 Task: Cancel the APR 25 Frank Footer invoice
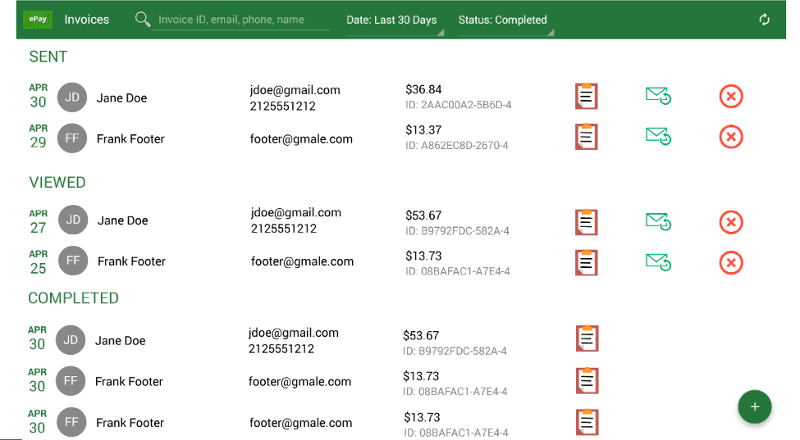click(731, 263)
